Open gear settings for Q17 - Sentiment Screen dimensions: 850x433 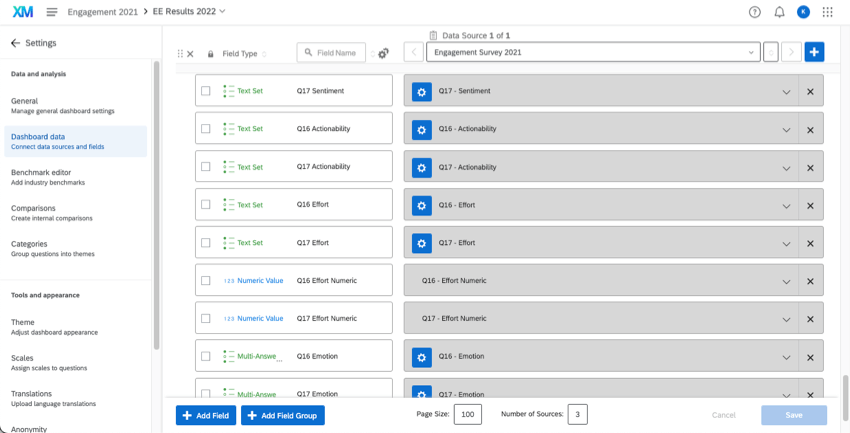click(421, 91)
